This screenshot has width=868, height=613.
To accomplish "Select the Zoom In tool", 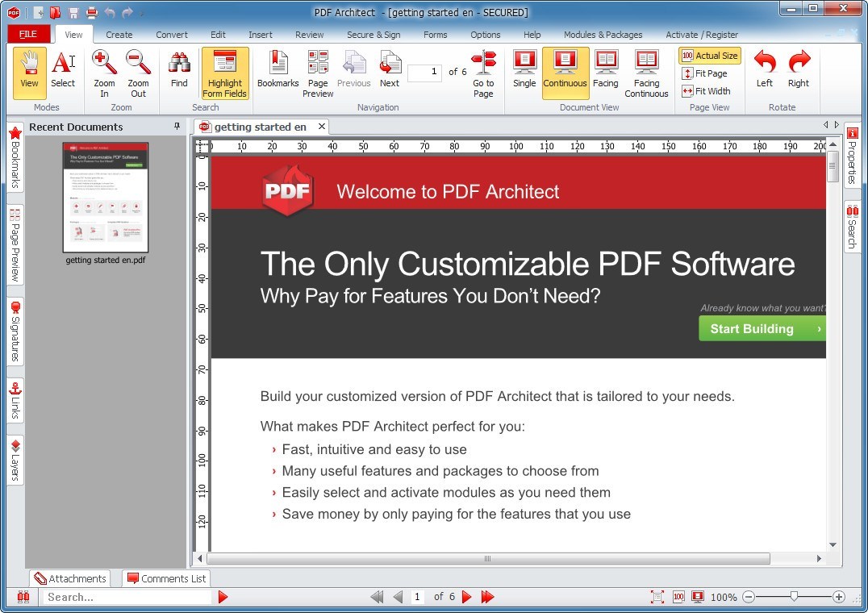I will [103, 73].
